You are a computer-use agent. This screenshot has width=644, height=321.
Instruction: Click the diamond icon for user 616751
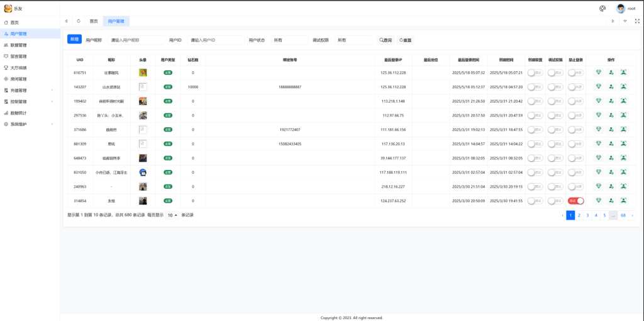[x=599, y=72]
